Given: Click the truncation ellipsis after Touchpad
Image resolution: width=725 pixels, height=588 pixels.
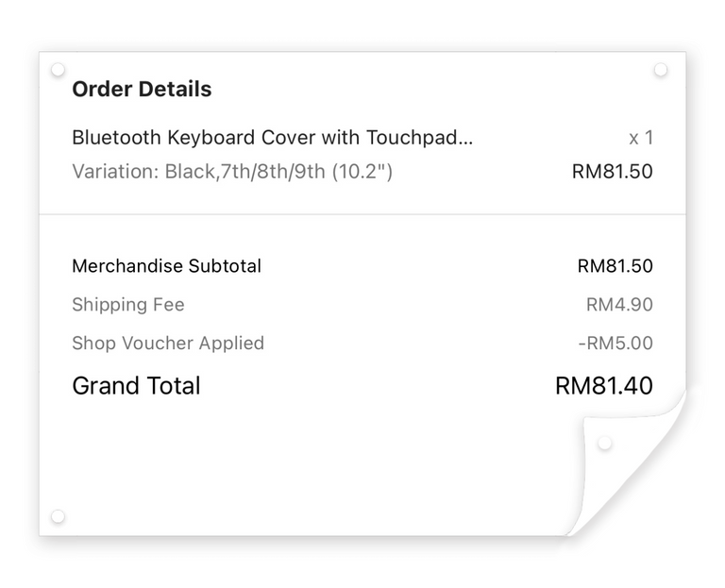Looking at the screenshot, I should click(466, 144).
